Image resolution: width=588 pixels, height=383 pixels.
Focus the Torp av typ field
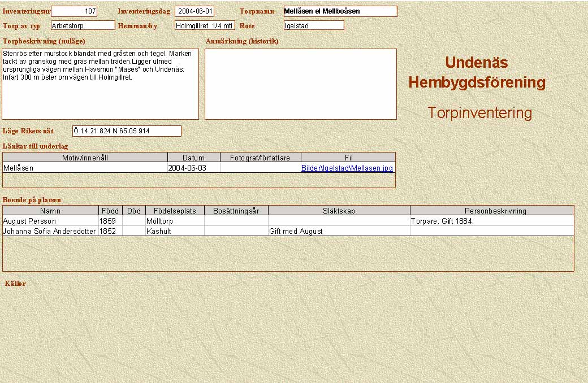(83, 25)
